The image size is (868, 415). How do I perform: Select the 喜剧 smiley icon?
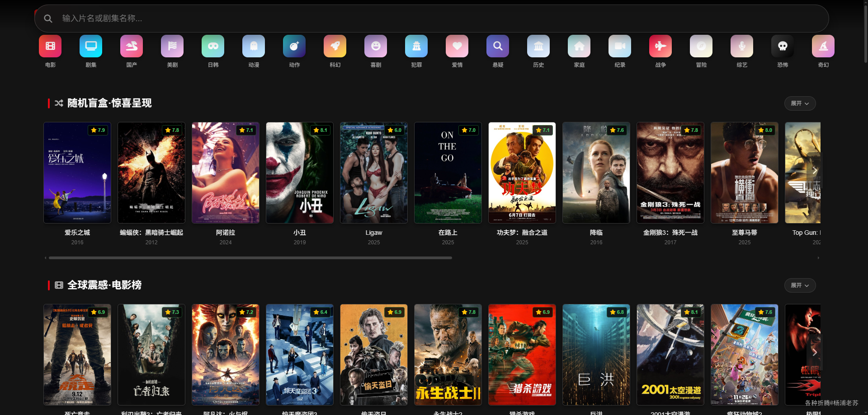376,46
